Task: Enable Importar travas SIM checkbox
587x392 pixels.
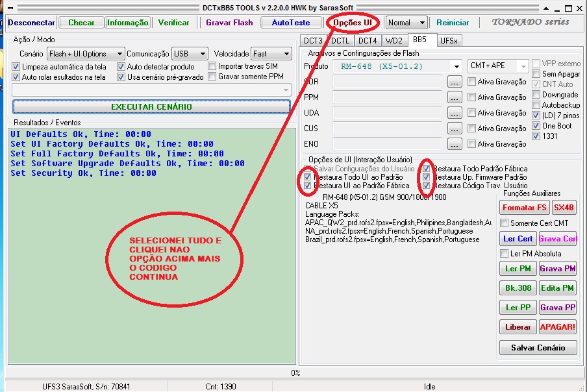Action: (x=212, y=66)
